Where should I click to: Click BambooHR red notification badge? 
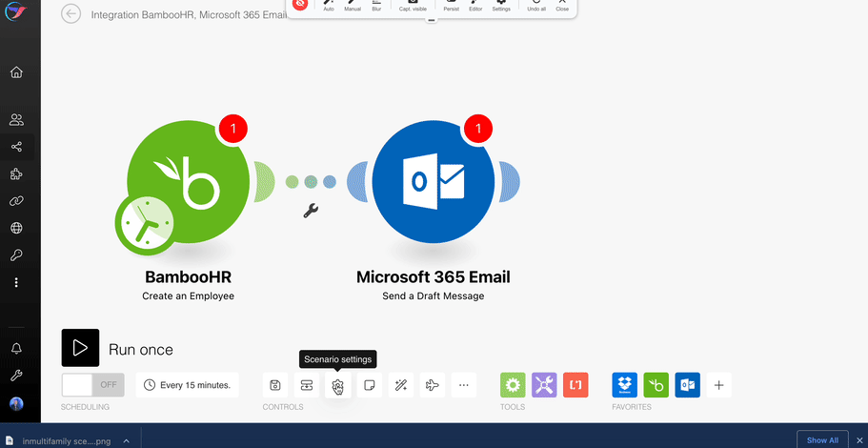[233, 129]
